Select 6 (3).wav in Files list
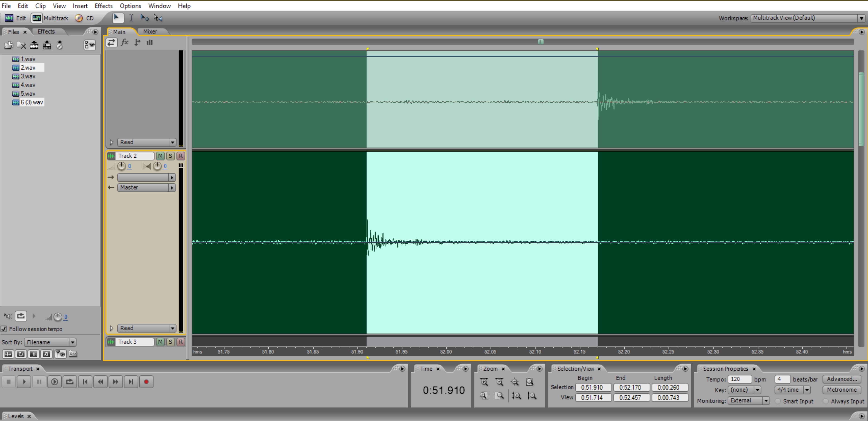868x421 pixels. tap(32, 102)
